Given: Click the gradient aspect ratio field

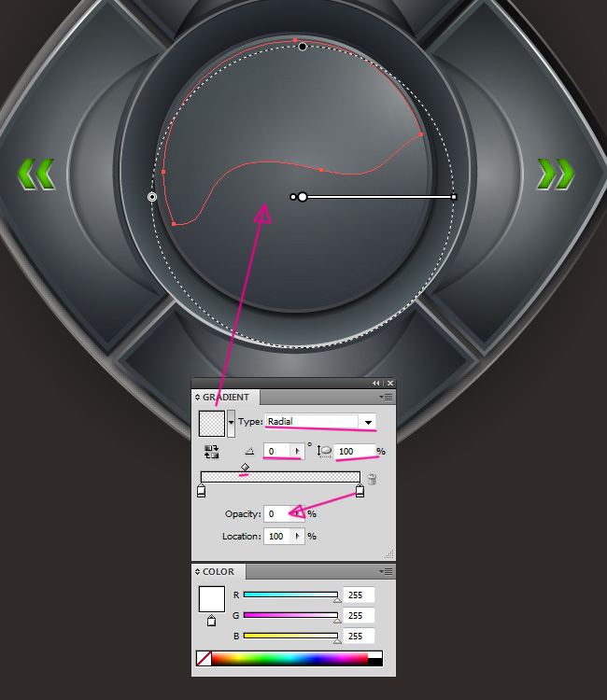Looking at the screenshot, I should 354,451.
